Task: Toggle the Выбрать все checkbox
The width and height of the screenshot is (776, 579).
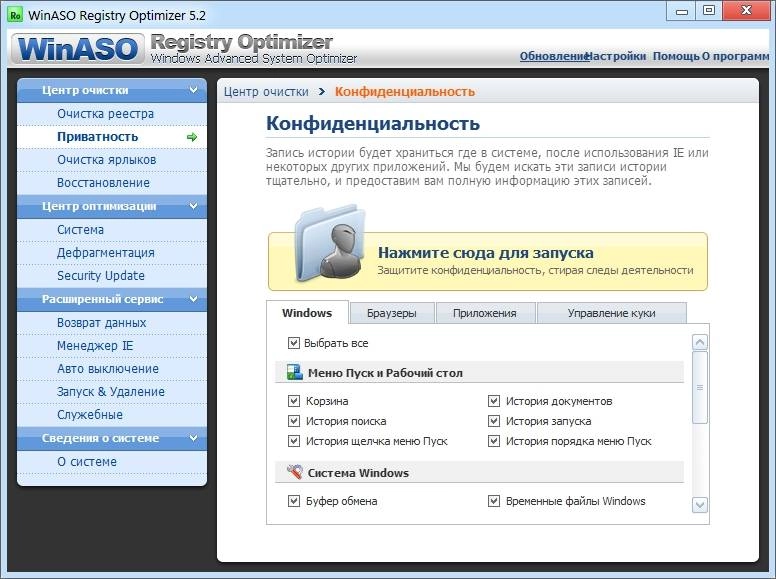Action: 293,343
